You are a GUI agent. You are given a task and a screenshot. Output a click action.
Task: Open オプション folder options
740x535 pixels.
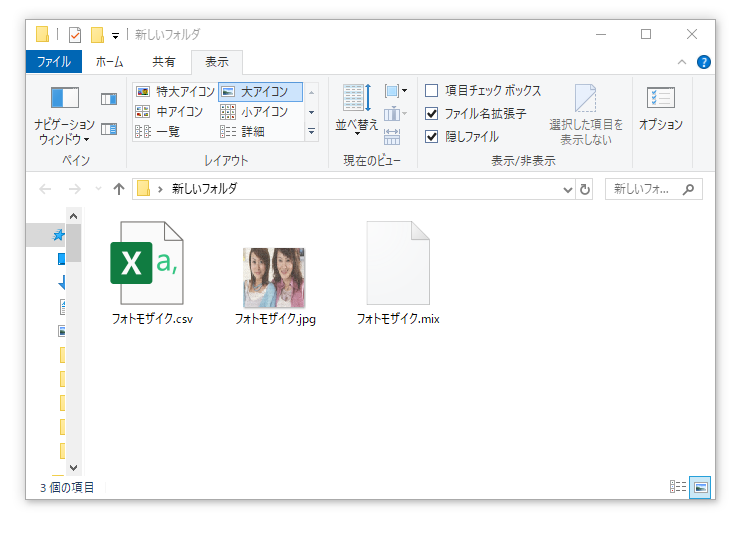[x=661, y=109]
